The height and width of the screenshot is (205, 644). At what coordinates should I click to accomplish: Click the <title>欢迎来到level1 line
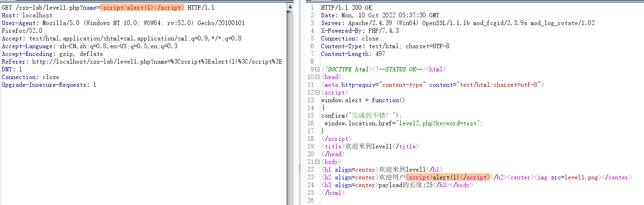(370, 147)
